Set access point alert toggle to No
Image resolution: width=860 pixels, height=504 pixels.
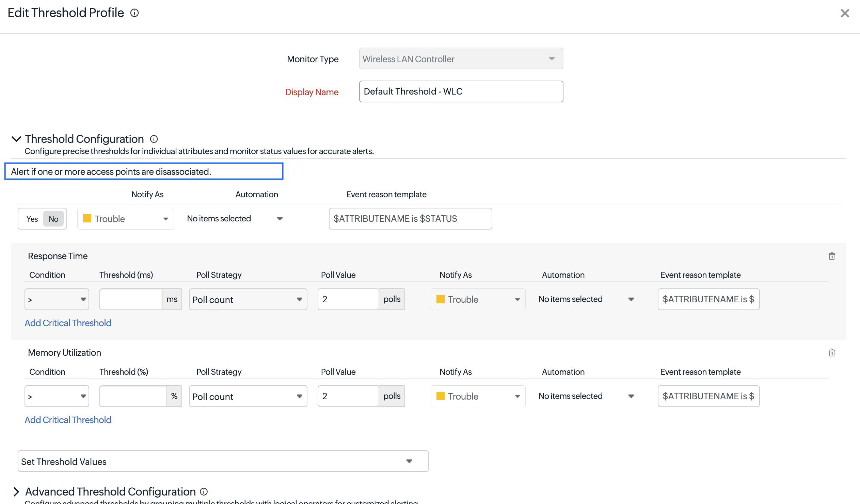(53, 219)
